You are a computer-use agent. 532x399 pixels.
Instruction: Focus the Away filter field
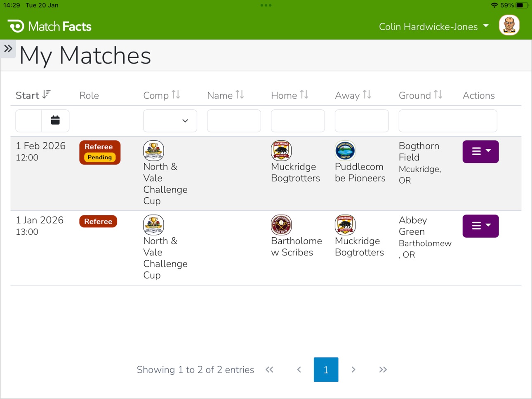click(362, 120)
